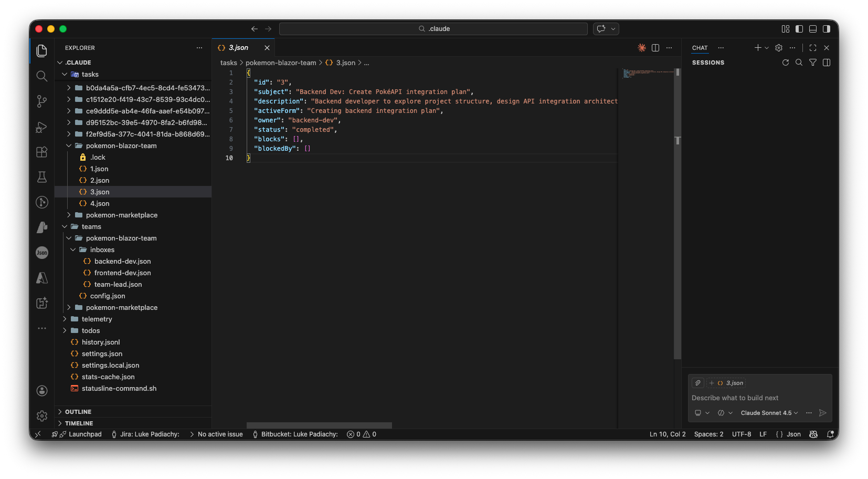Open the Extensions view

(42, 152)
